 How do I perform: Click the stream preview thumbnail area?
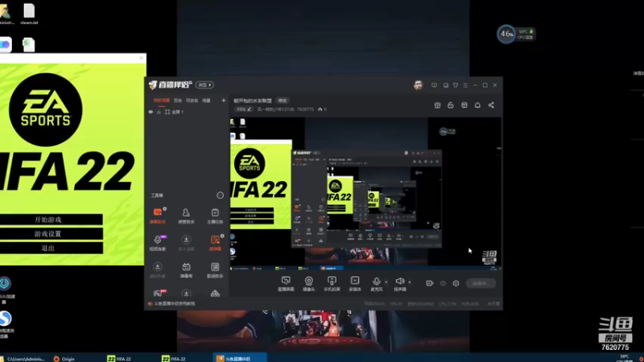(x=365, y=194)
